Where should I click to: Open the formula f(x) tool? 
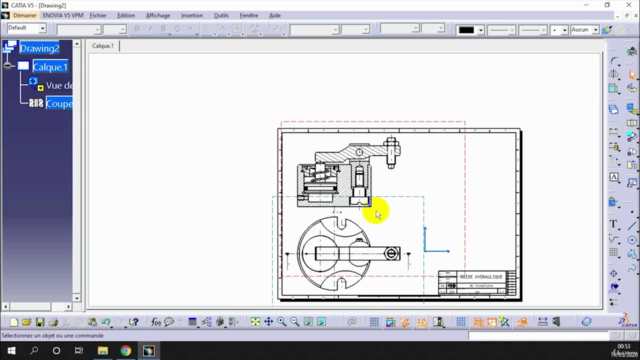click(156, 322)
